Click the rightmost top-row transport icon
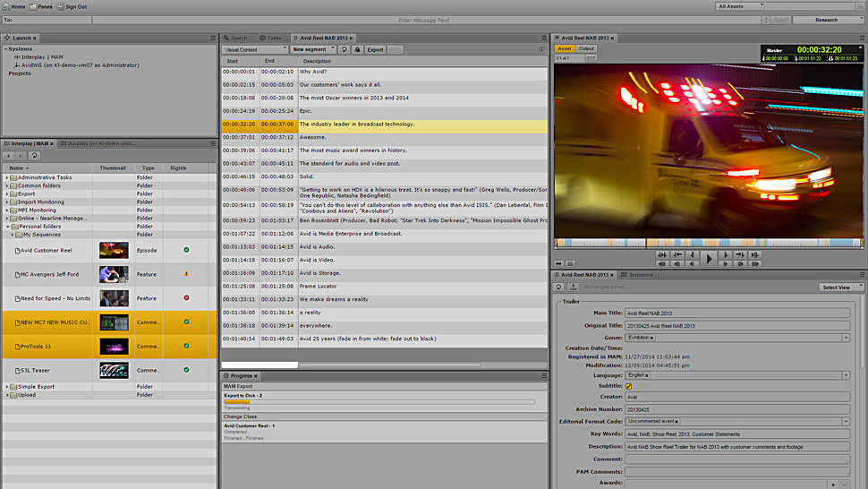 click(755, 254)
